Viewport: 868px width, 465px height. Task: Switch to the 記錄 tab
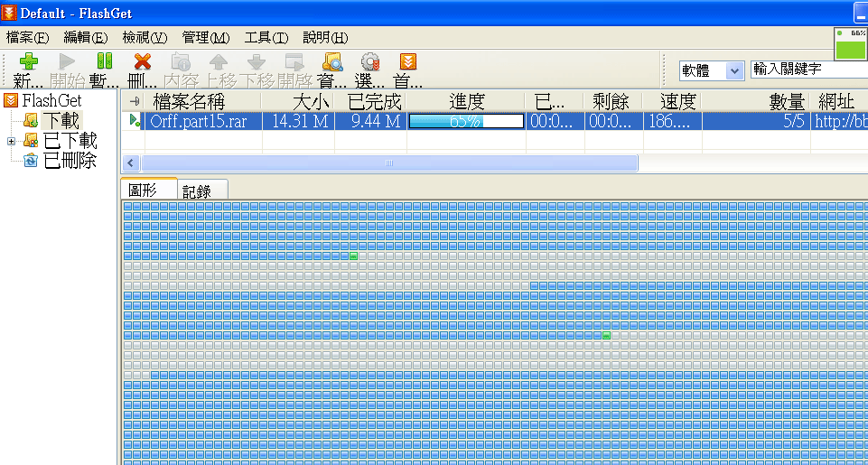202,191
